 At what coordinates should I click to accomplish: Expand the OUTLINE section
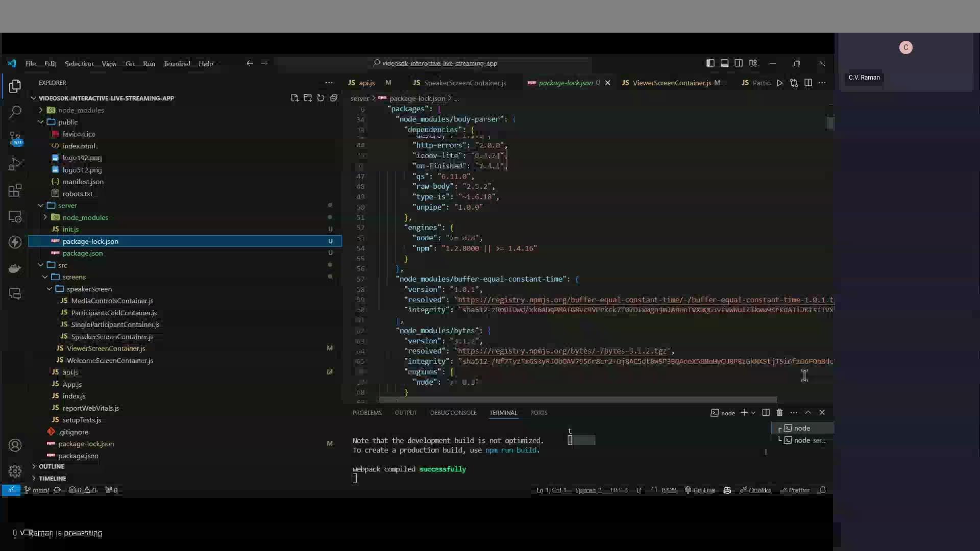pos(51,466)
